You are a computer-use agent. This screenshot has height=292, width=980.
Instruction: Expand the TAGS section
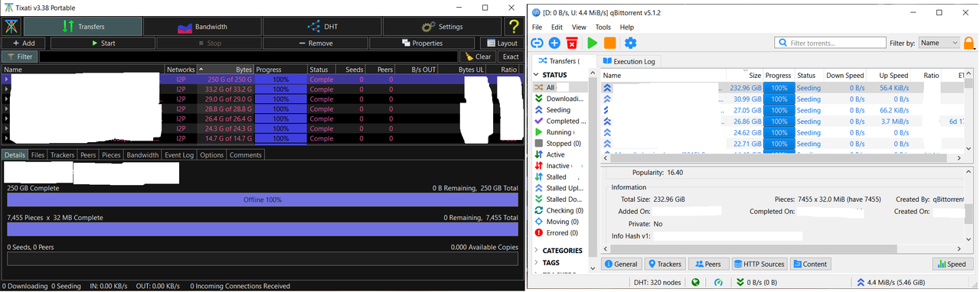point(536,262)
